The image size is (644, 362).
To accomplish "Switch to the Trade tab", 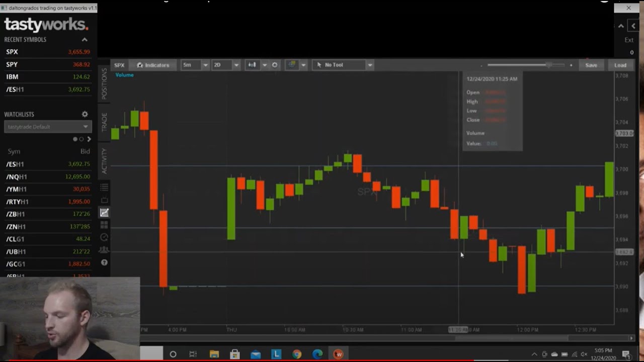I will 105,122.
